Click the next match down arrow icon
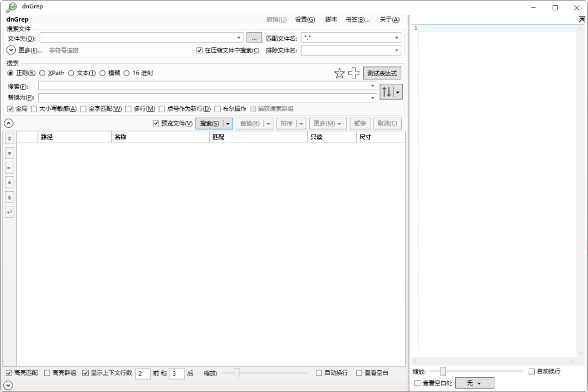Screen dimensions: 588x392 [10, 153]
